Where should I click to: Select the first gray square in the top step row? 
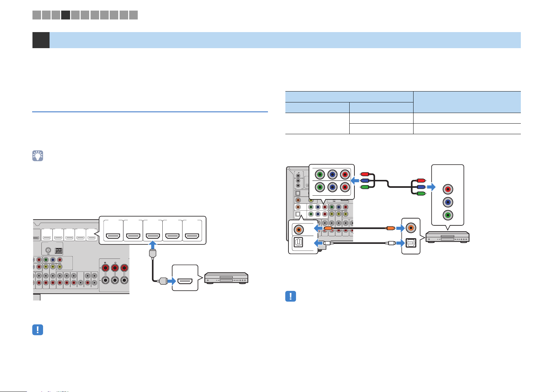pos(37,15)
